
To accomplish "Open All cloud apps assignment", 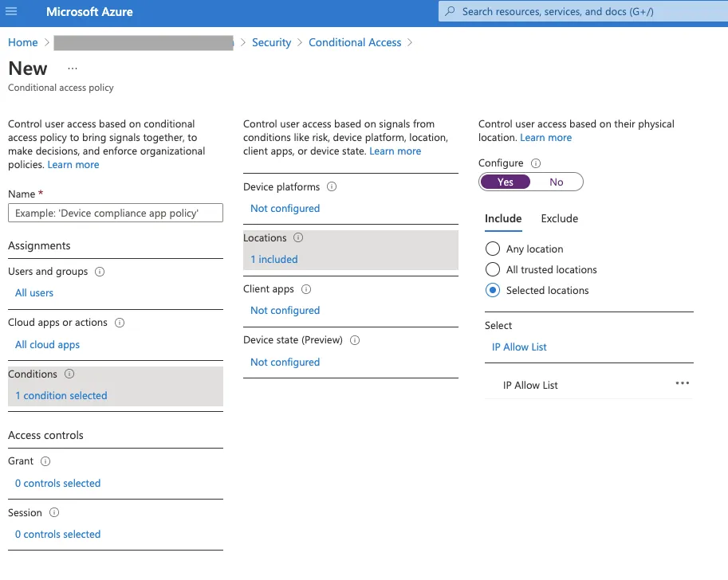I will [x=47, y=345].
